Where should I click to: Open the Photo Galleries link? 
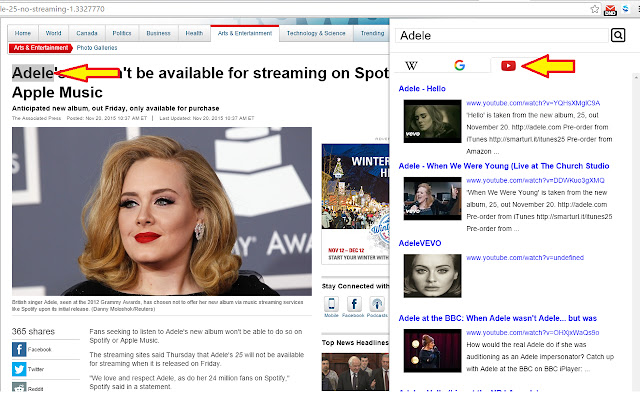97,48
